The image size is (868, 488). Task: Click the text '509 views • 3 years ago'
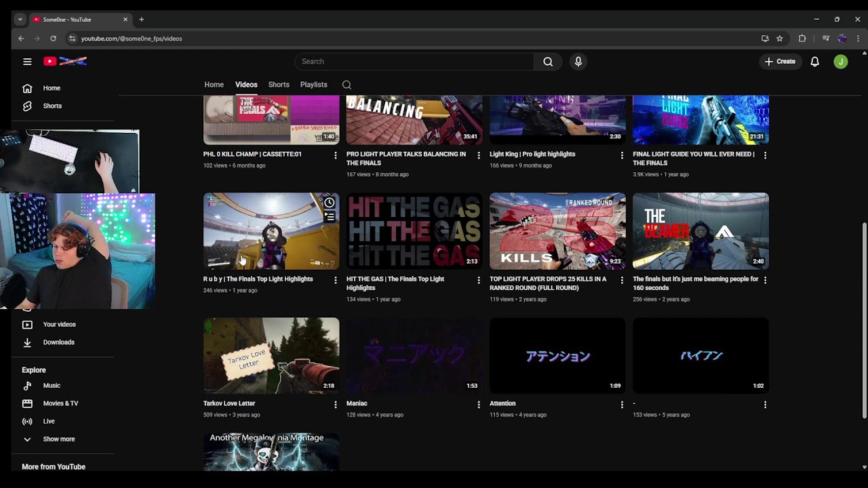[x=232, y=415]
